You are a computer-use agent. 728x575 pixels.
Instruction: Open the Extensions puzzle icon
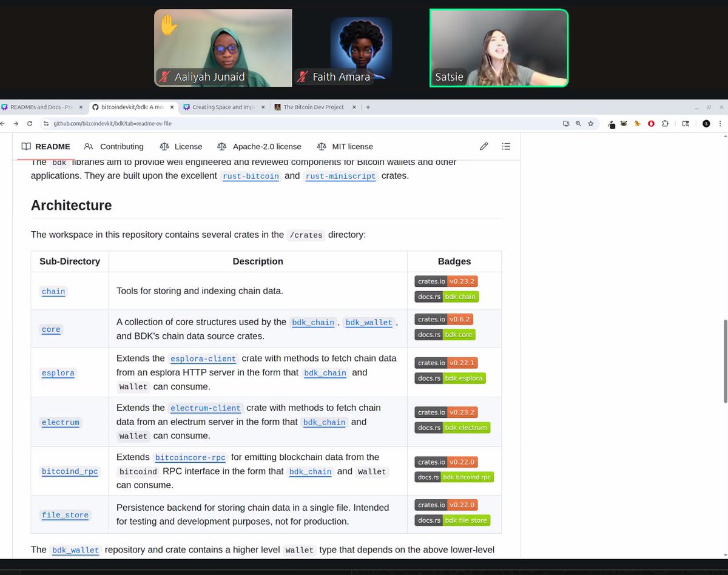[x=666, y=123]
